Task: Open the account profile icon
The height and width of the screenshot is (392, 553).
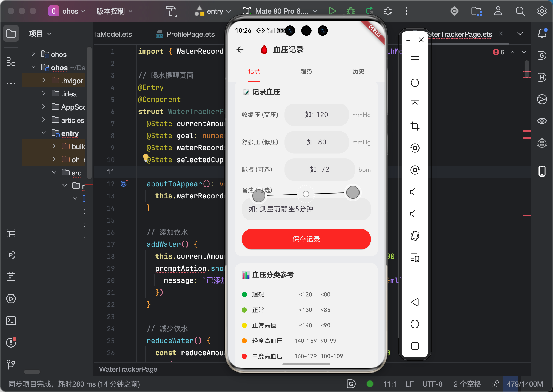Action: click(x=498, y=11)
